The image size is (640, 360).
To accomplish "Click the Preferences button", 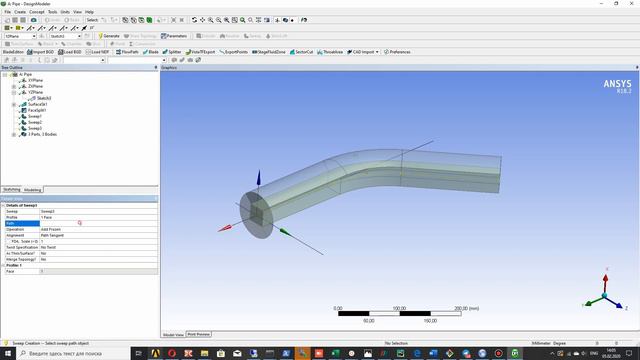I will tap(397, 52).
